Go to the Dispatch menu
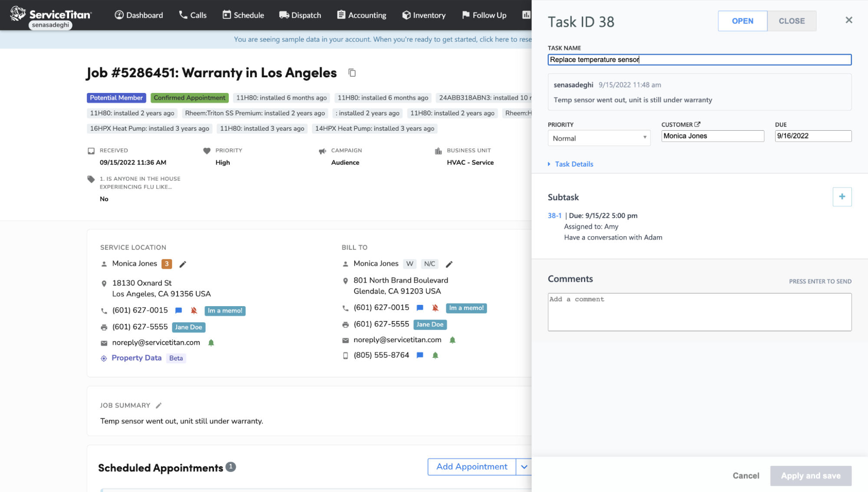The image size is (868, 492). [300, 15]
